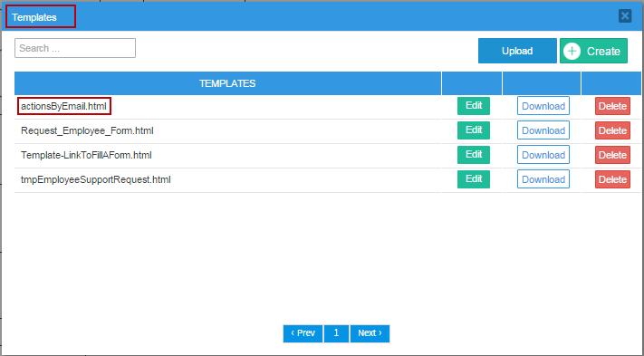Go to previous page with Prev
This screenshot has width=644, height=356.
point(303,333)
